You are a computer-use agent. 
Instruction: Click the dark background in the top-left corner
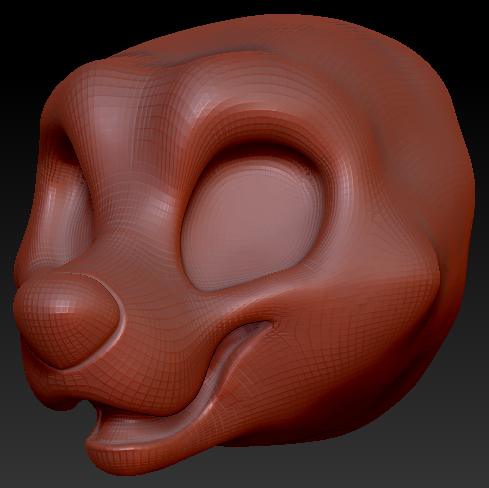coord(27,27)
